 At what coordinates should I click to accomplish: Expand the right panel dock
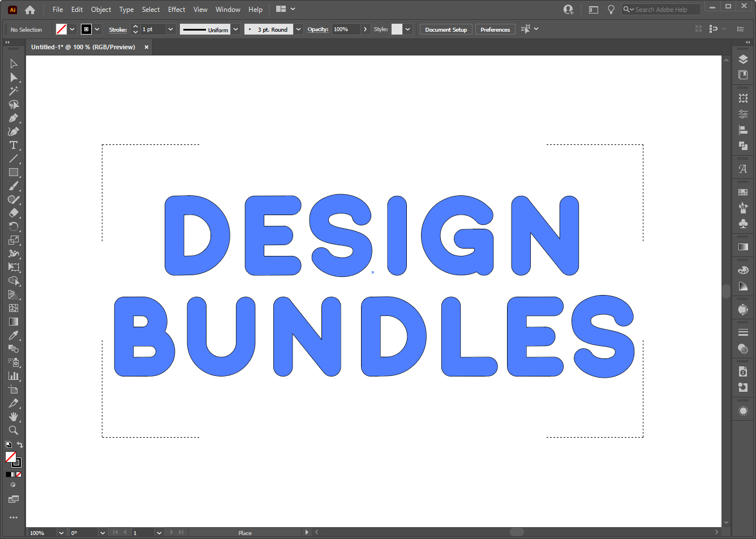click(748, 42)
